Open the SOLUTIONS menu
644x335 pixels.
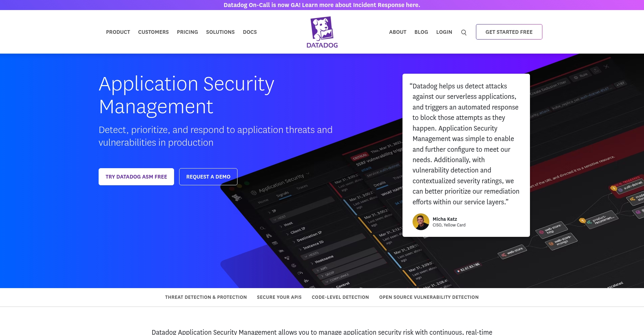(x=220, y=32)
